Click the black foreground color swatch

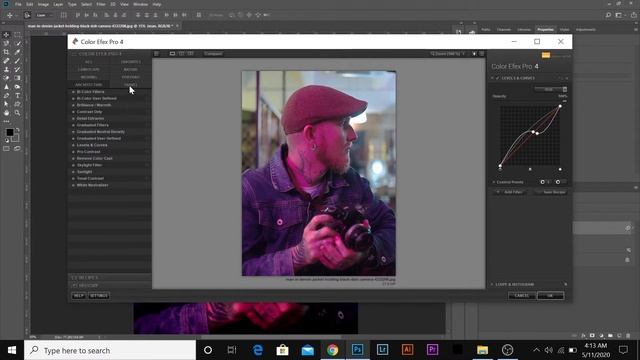[9, 132]
